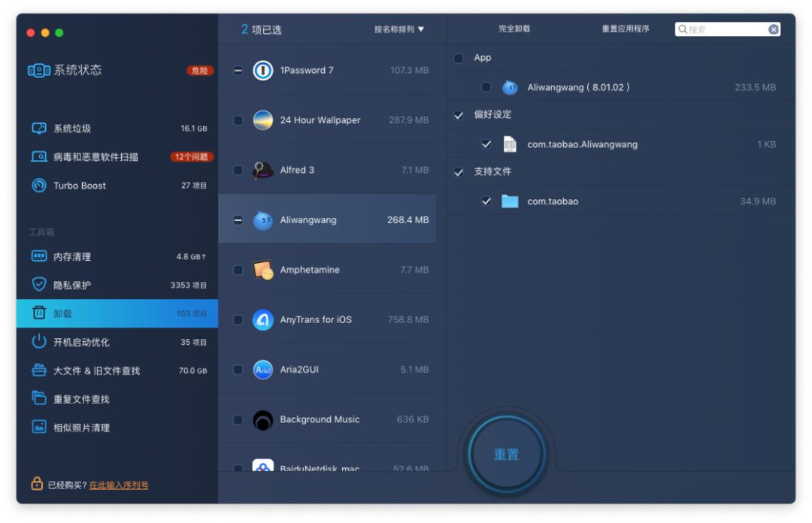Image resolution: width=812 pixels, height=523 pixels.
Task: Check the App group checkbox
Action: pos(459,58)
